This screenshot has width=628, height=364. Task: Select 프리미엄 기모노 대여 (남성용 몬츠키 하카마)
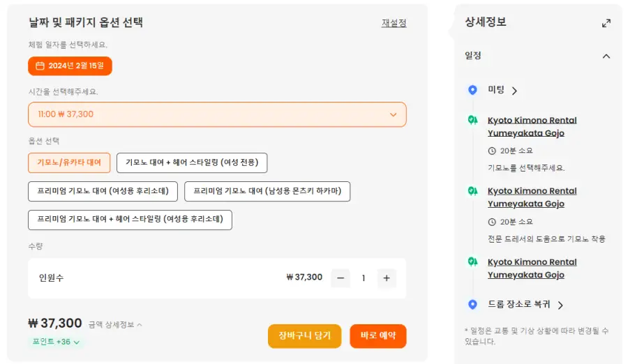click(267, 191)
